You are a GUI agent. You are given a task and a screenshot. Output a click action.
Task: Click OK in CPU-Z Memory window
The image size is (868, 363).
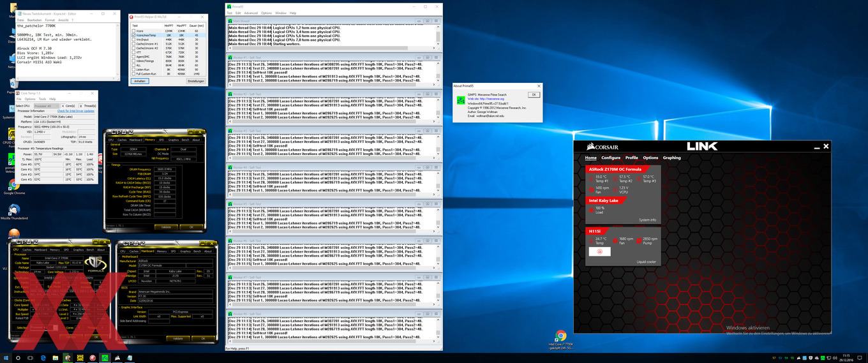tap(191, 226)
